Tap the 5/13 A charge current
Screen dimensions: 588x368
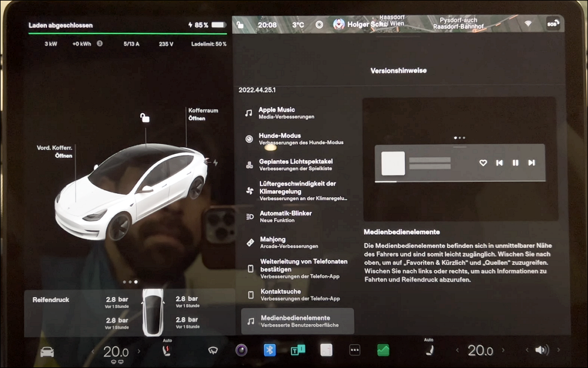click(x=131, y=44)
